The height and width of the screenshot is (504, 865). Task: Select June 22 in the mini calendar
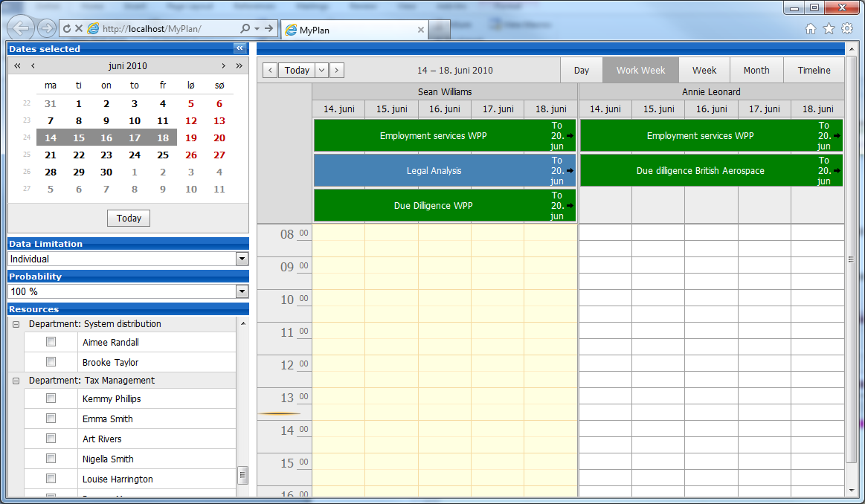pos(79,155)
